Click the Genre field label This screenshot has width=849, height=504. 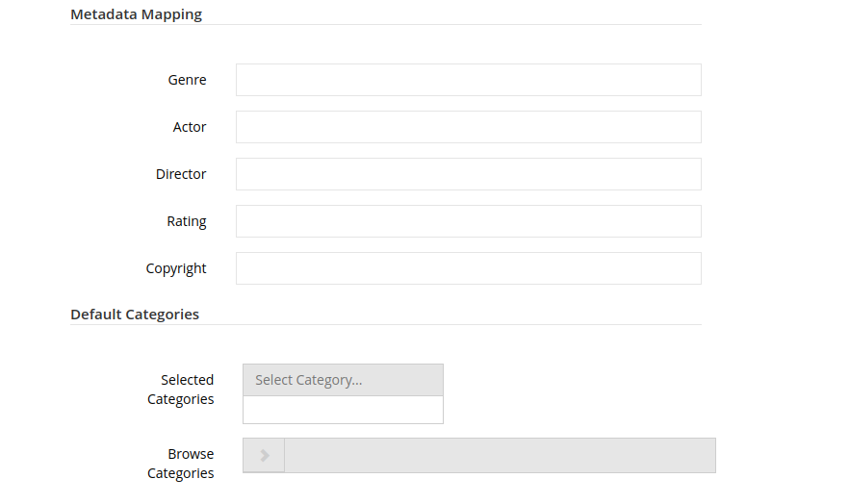[187, 80]
